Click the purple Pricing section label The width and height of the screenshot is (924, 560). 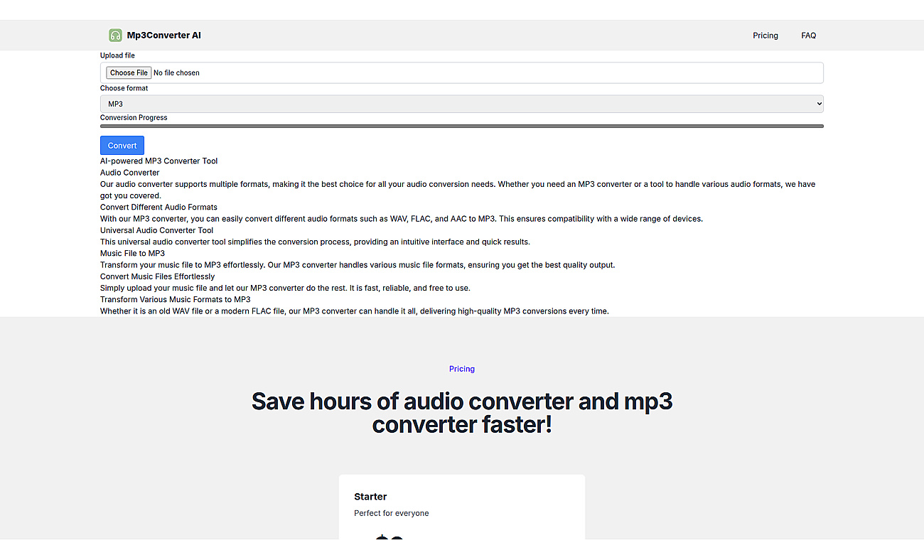462,369
